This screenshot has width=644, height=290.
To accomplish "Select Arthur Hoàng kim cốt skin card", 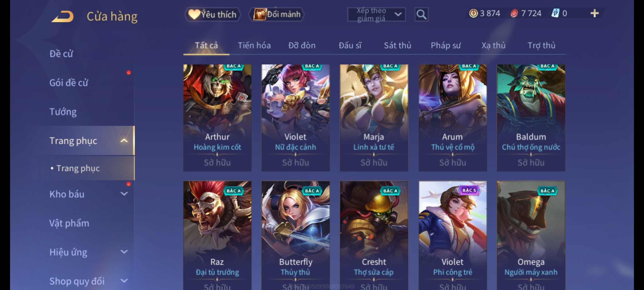I will (217, 118).
